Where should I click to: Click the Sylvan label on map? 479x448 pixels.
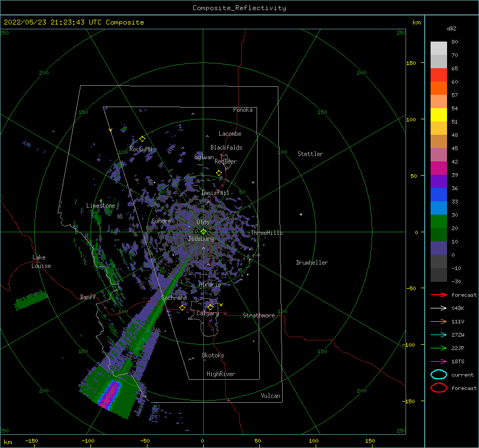pos(204,157)
